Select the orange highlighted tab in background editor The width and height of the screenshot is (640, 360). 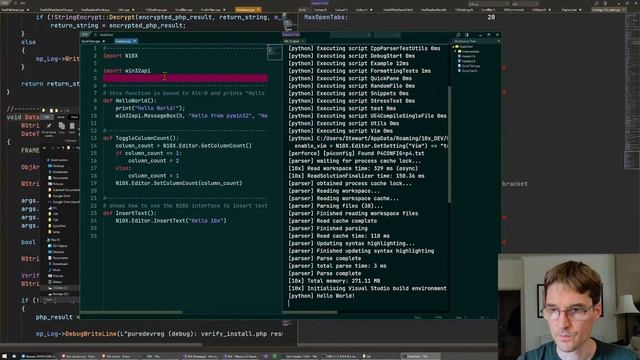tap(248, 9)
